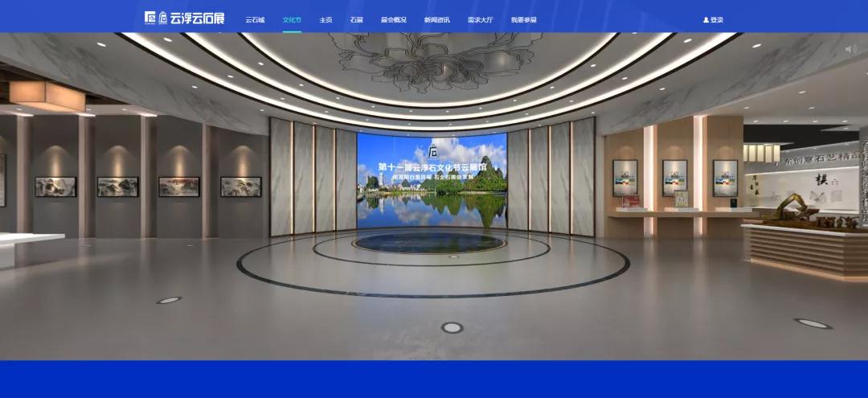Mute the sound with the speaker icon
Screen dimensions: 868x398
pos(851,49)
